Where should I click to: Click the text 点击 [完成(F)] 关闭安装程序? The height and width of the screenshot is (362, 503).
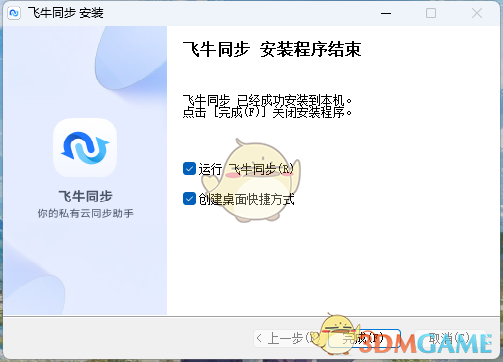coord(268,113)
